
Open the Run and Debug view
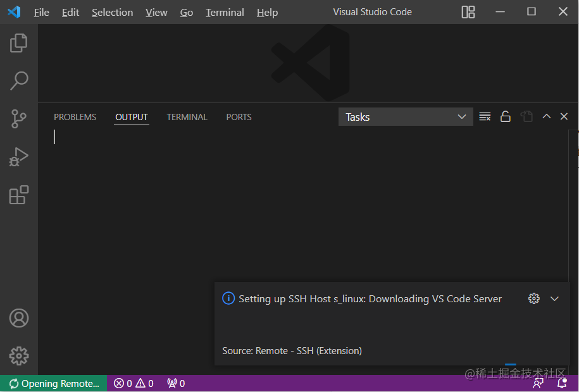click(x=18, y=157)
